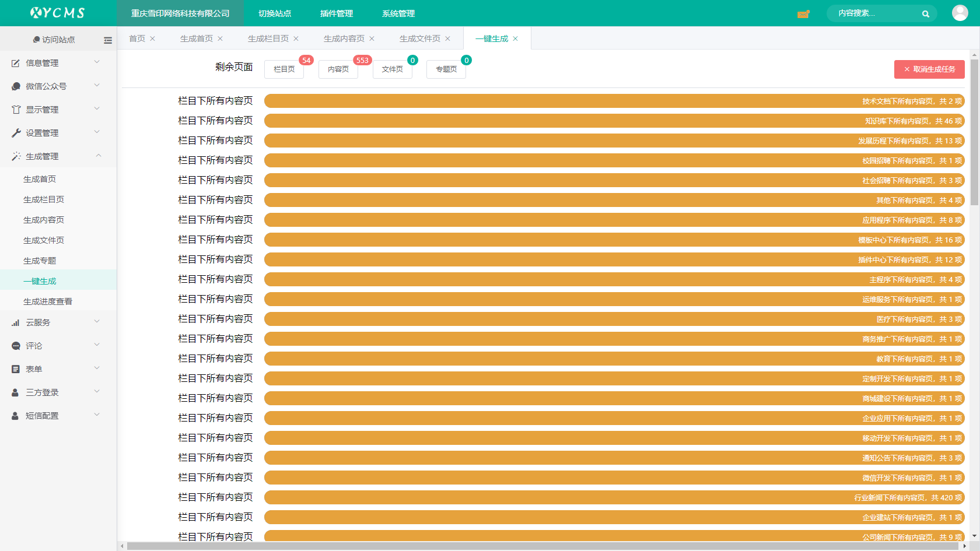Screen dimensions: 980x551
Task: Expand the 短信配置 menu chevron
Action: tap(97, 415)
